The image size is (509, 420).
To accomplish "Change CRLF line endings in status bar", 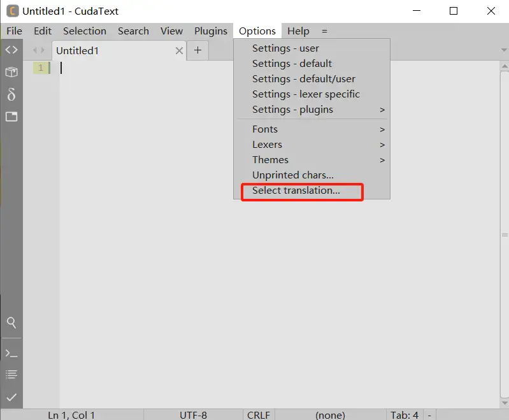I will click(x=259, y=415).
